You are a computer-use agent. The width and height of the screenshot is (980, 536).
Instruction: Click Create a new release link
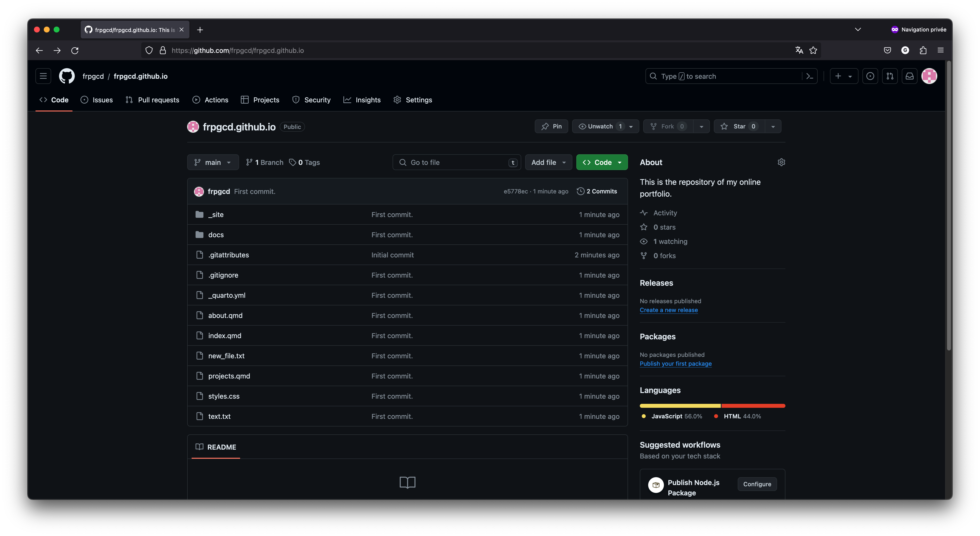[669, 310]
